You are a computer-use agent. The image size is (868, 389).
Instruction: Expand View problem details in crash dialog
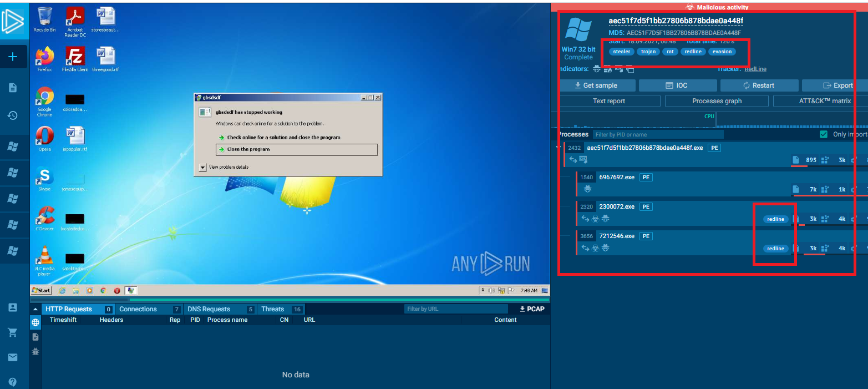tap(202, 167)
